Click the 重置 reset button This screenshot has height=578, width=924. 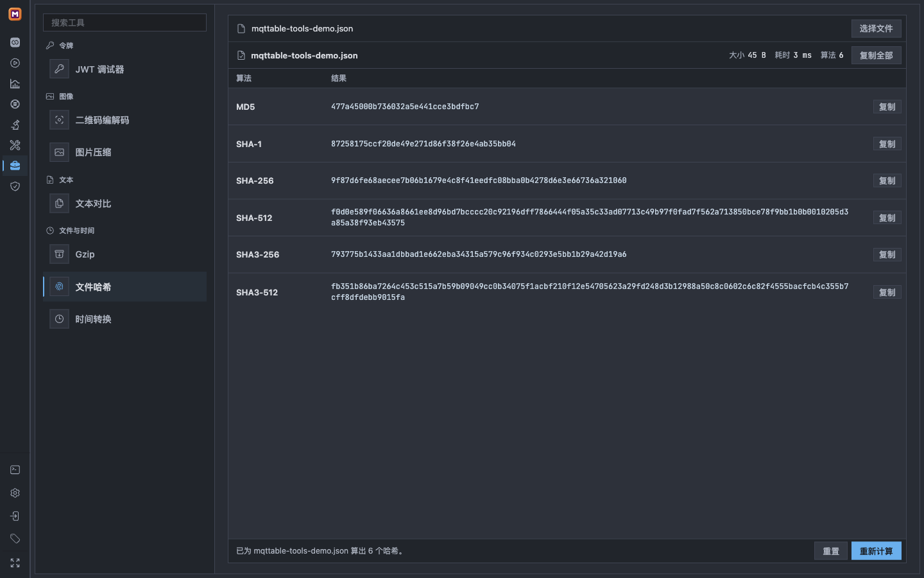[x=831, y=551]
